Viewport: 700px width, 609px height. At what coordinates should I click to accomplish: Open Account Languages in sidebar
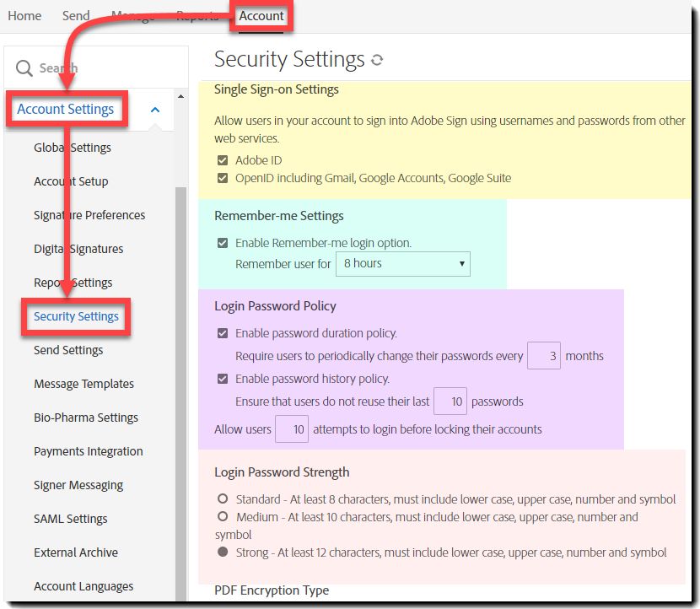click(x=83, y=586)
